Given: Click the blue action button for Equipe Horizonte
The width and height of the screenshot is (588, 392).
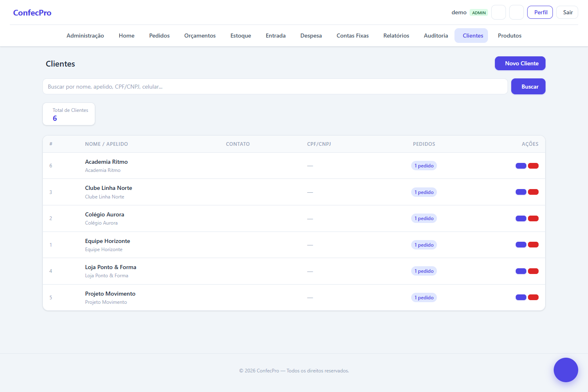Looking at the screenshot, I should [x=521, y=245].
